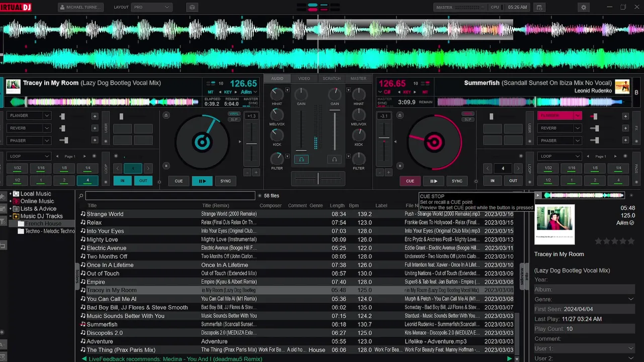Open right deck options gear near CUE
This screenshot has height=362, width=644.
(476, 182)
